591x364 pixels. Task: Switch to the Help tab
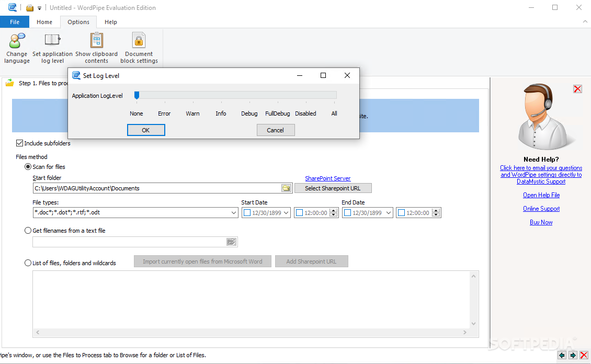(x=111, y=22)
